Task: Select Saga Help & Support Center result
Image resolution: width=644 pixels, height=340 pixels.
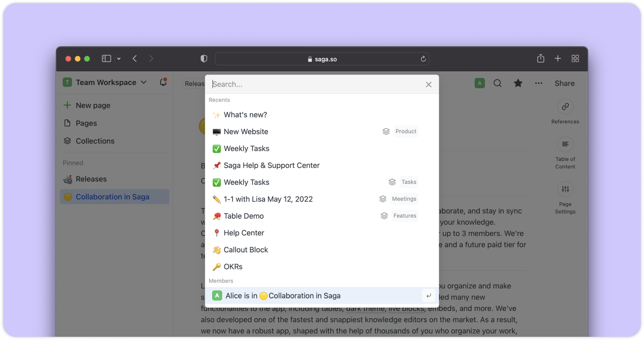Action: [271, 165]
